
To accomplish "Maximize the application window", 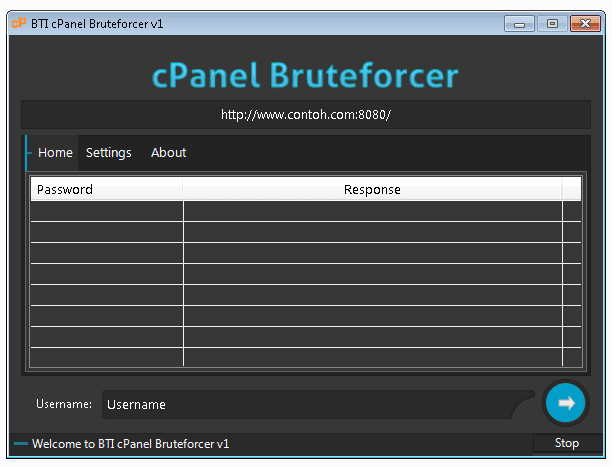I will click(551, 24).
